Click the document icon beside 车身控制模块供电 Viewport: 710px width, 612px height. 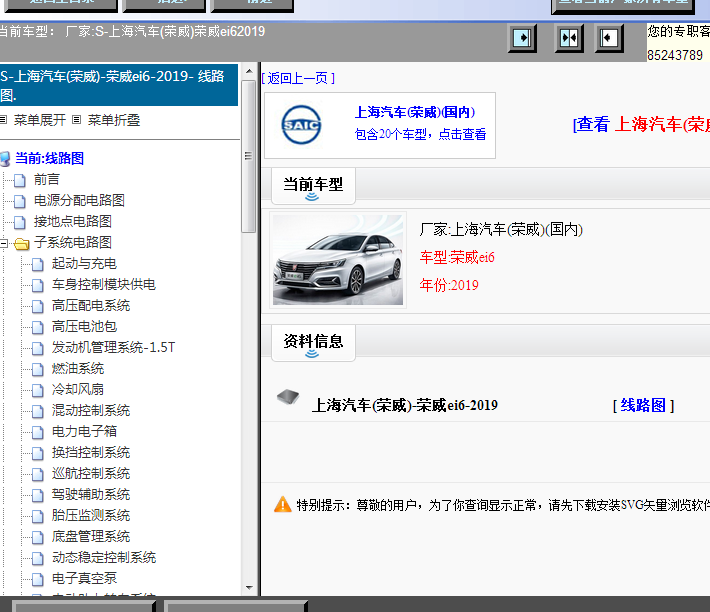coord(38,285)
